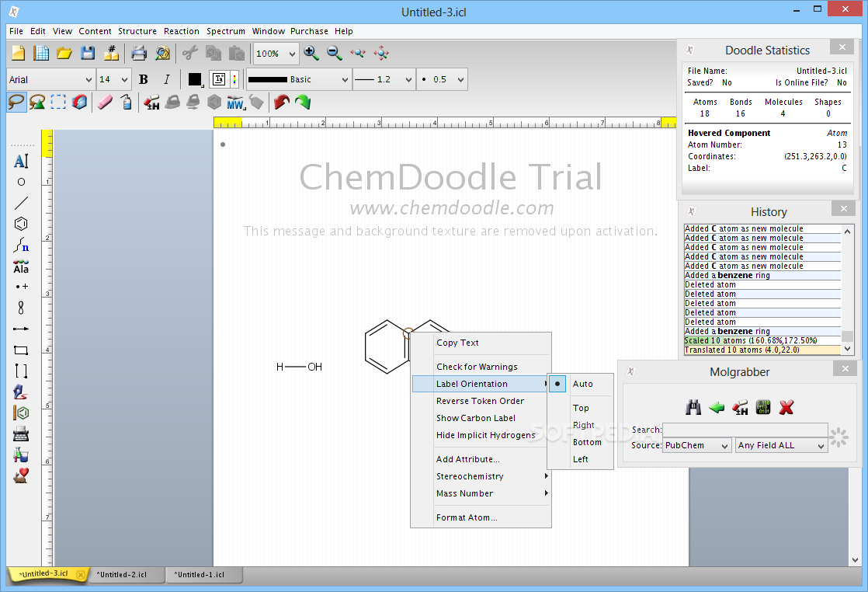Click the Zoom Out magnifier
The image size is (868, 592).
click(x=335, y=53)
